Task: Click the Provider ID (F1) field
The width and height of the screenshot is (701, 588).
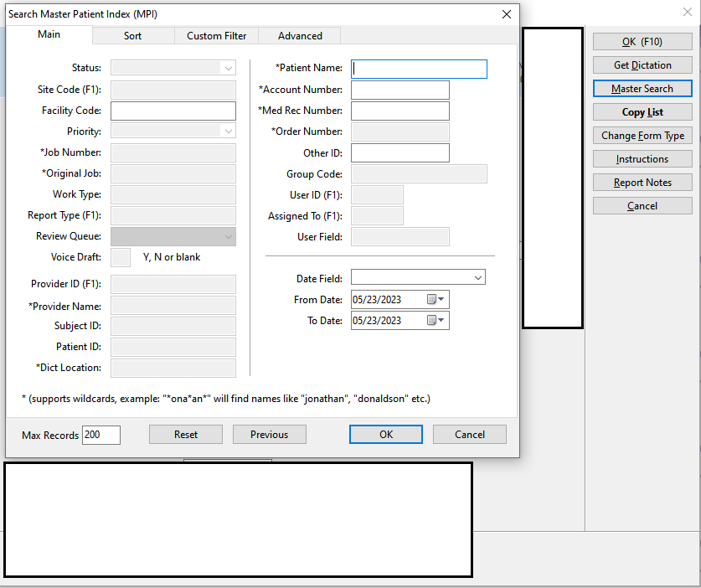Action: pos(173,285)
